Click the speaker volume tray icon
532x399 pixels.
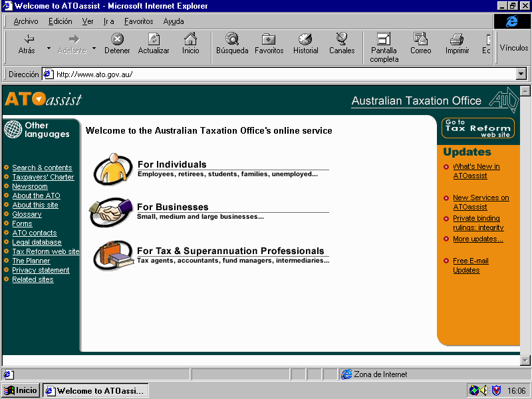pyautogui.click(x=485, y=390)
